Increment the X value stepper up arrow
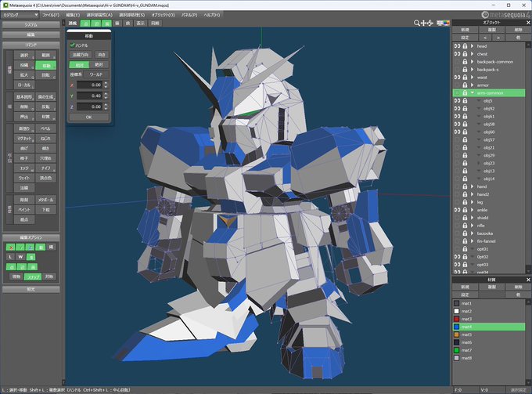The width and height of the screenshot is (532, 394). click(x=106, y=83)
